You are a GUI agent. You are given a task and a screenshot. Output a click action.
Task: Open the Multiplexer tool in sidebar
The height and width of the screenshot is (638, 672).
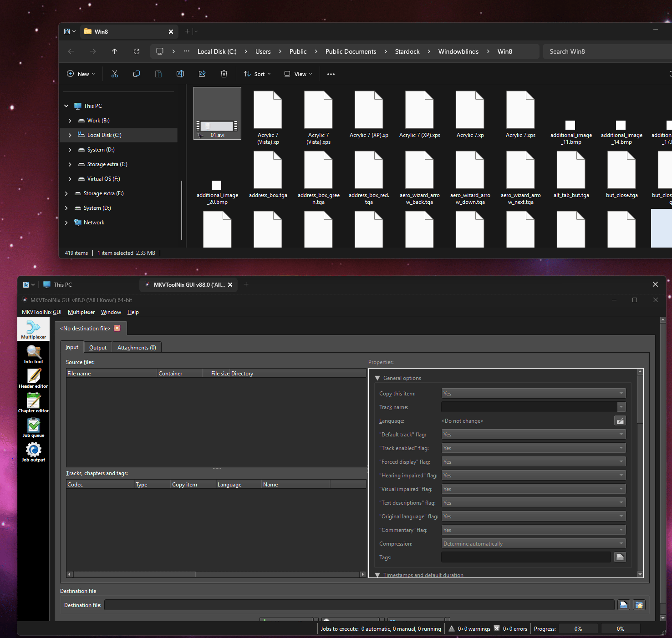point(33,329)
